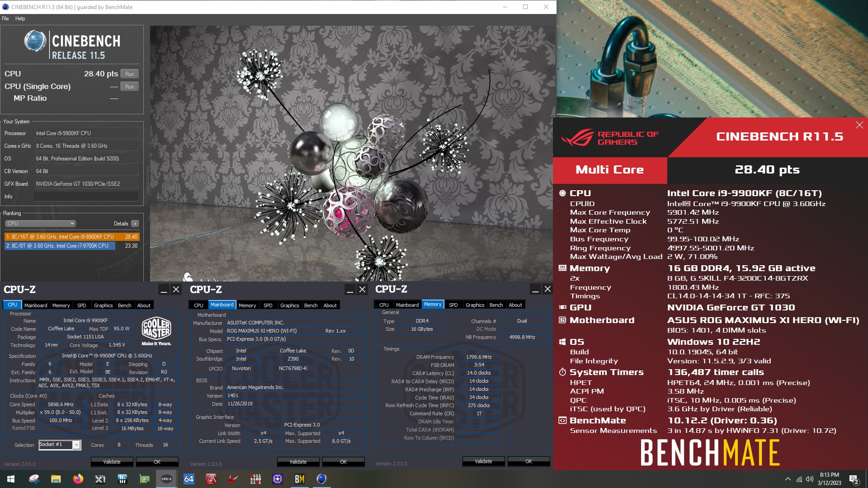Open the SPD tab in first CPU-Z window
Screen dimensions: 868x488
point(82,305)
